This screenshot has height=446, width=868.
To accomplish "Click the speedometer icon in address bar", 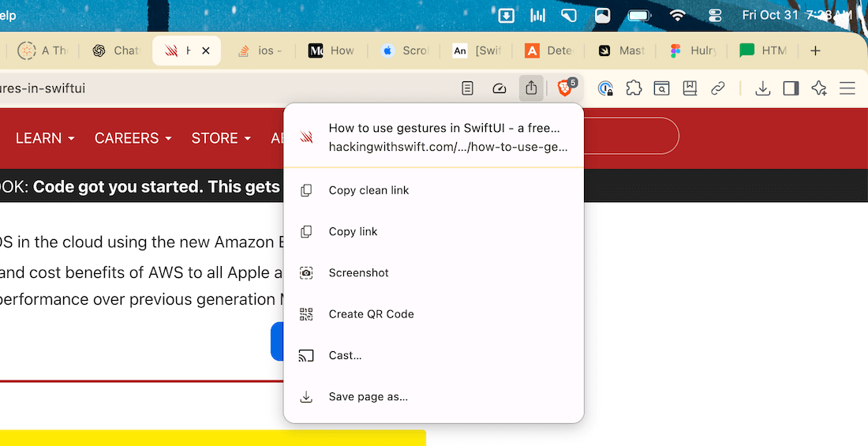I will tap(499, 88).
